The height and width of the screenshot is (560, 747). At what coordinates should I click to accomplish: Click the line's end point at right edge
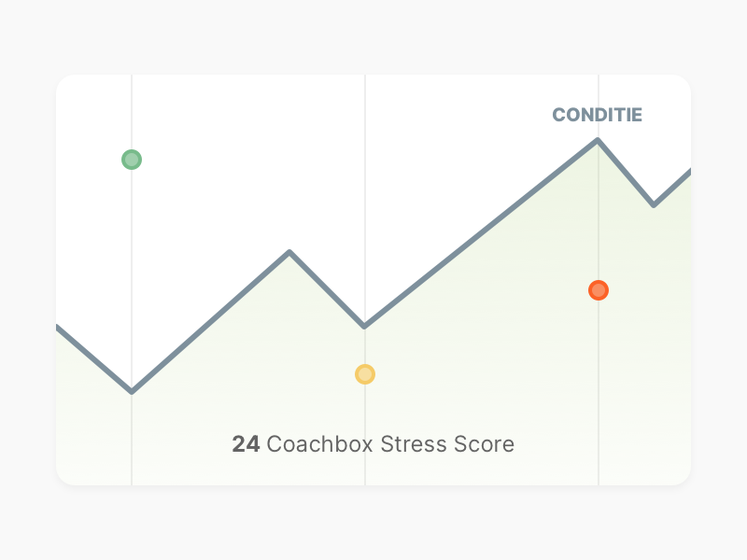[x=689, y=172]
